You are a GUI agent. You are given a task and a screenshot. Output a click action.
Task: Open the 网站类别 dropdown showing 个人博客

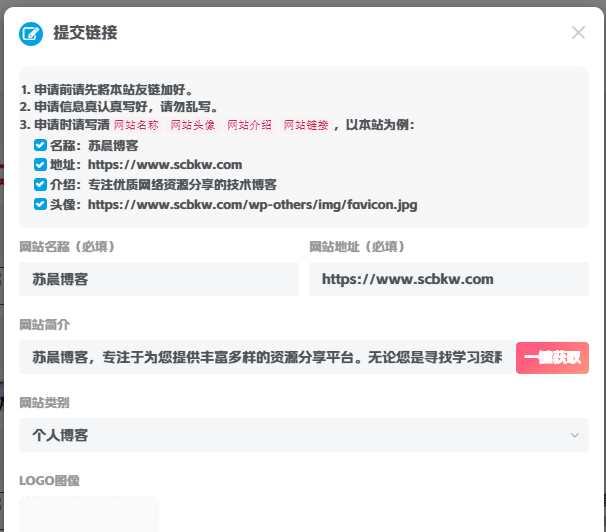click(x=304, y=435)
